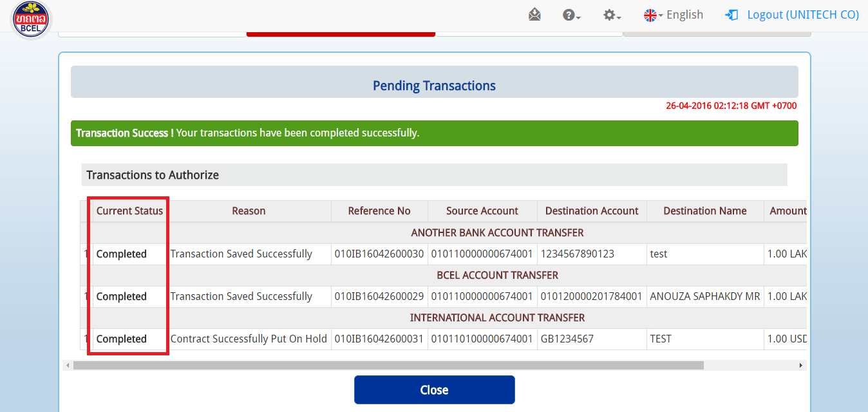Open the mail envelope icon
868x412 pixels.
coord(534,15)
